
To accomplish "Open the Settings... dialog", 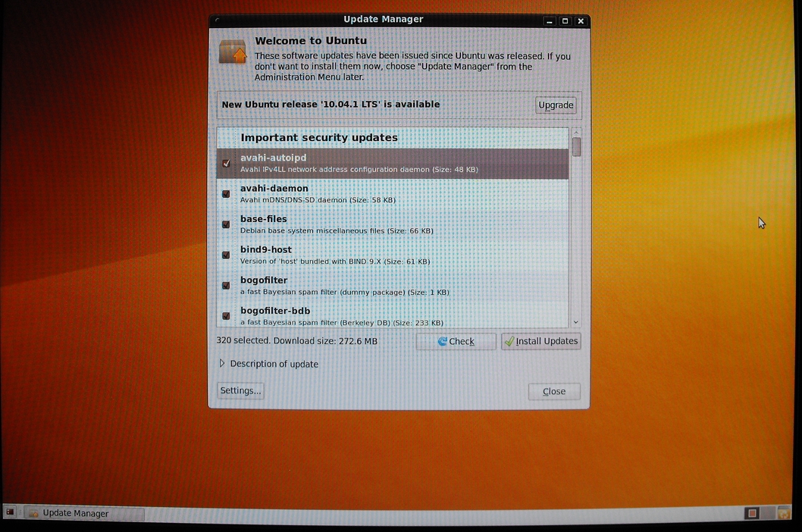I will 240,391.
